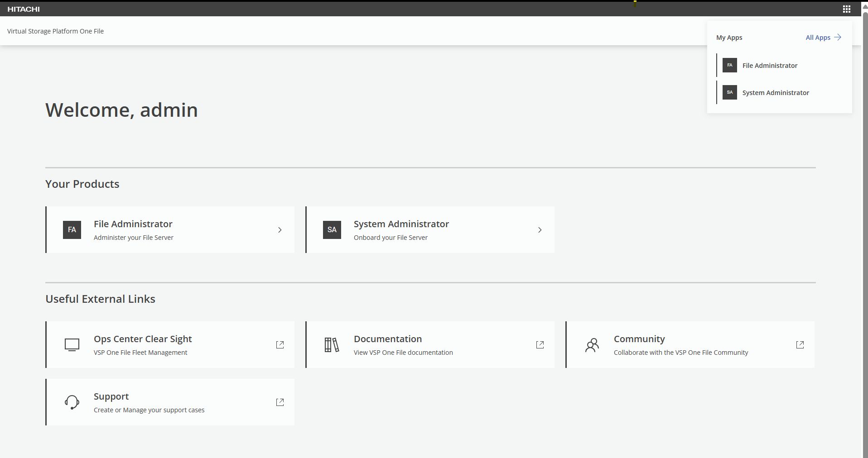Click 'Collaborate with the VSP One File Community' text
Image resolution: width=868 pixels, height=458 pixels.
click(x=681, y=353)
